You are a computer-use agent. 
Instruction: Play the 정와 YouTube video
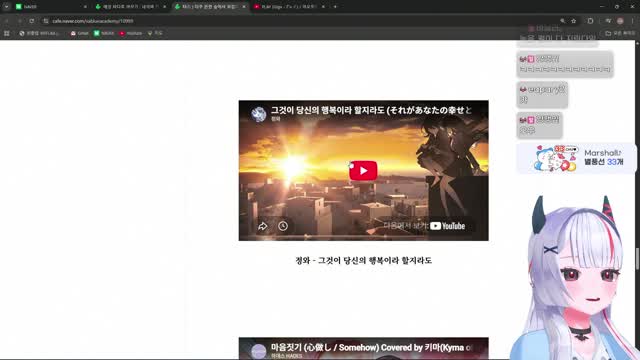point(363,171)
